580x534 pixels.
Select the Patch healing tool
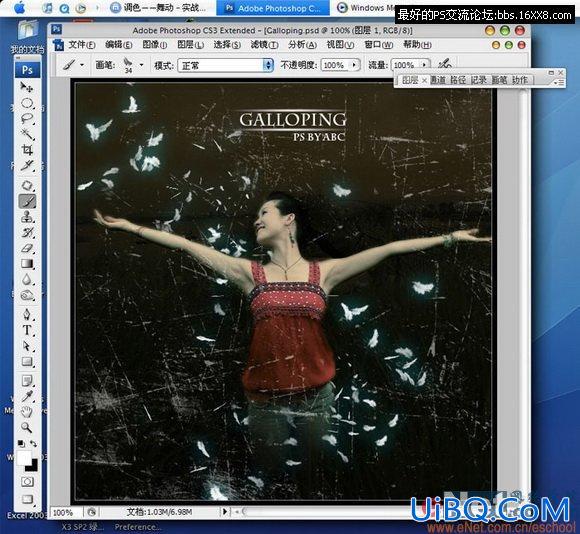tap(27, 185)
